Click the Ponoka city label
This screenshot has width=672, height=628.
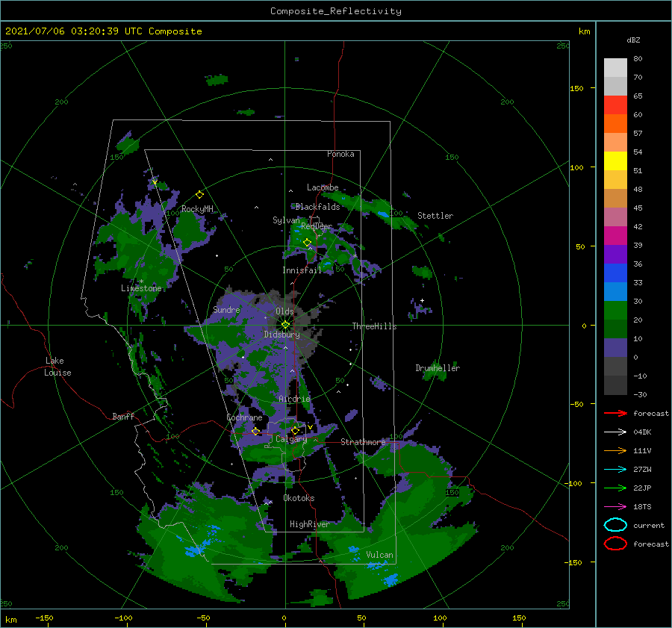(340, 154)
